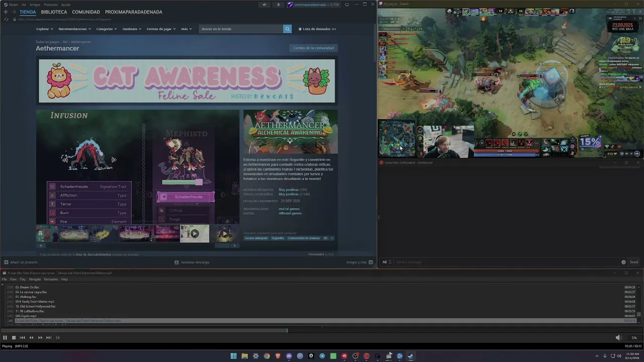Open Brave browser from the taskbar
644x362 pixels.
point(278,356)
